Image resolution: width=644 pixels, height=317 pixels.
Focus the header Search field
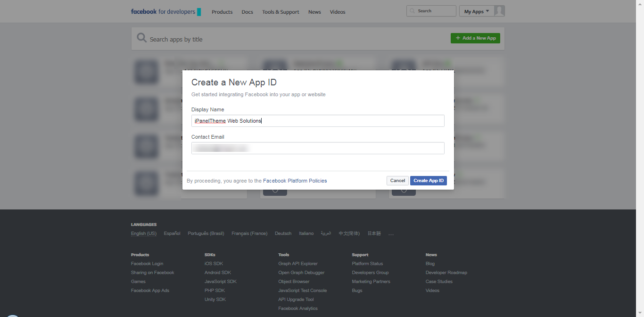[x=431, y=11]
